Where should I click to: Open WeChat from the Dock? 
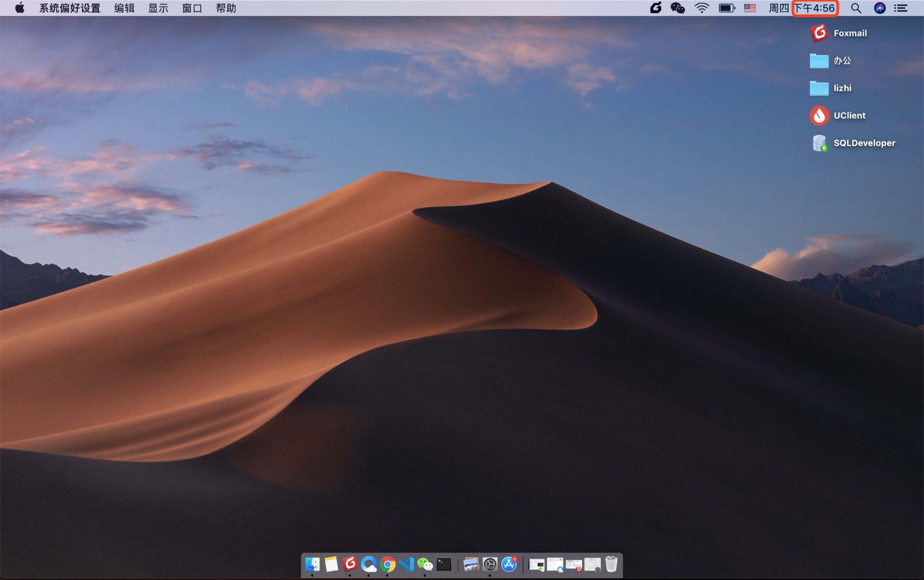tap(425, 564)
